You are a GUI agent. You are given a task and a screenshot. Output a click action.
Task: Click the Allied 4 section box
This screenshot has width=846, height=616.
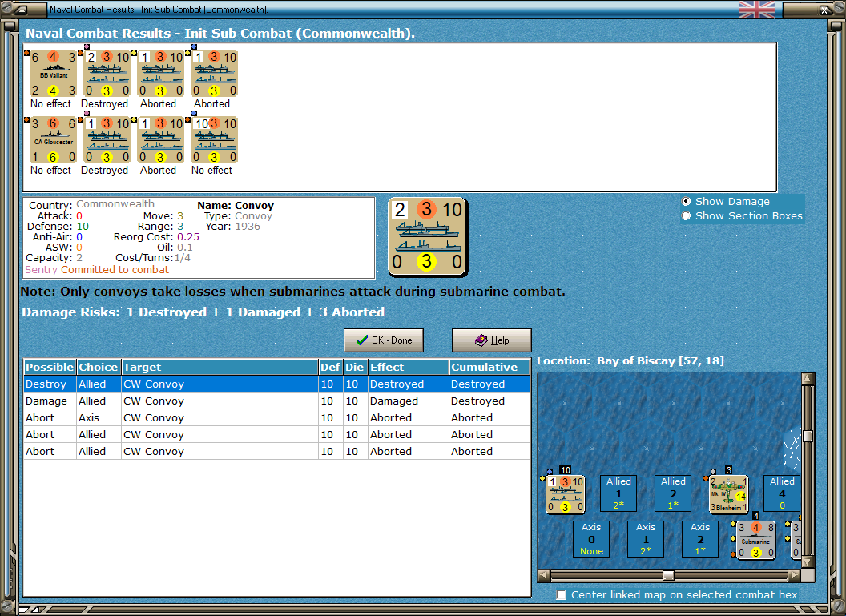click(x=782, y=493)
